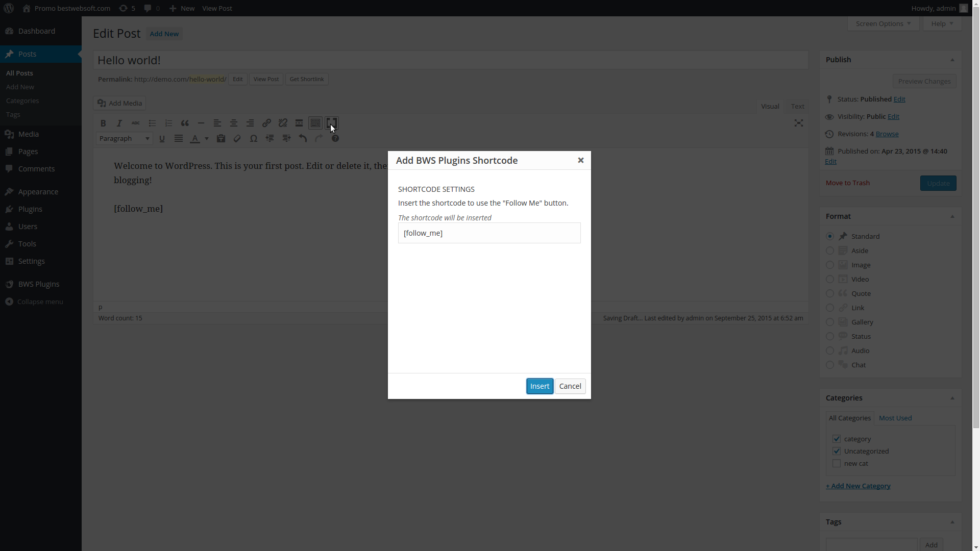Collapse the Categories box
The image size is (980, 551).
click(x=952, y=398)
